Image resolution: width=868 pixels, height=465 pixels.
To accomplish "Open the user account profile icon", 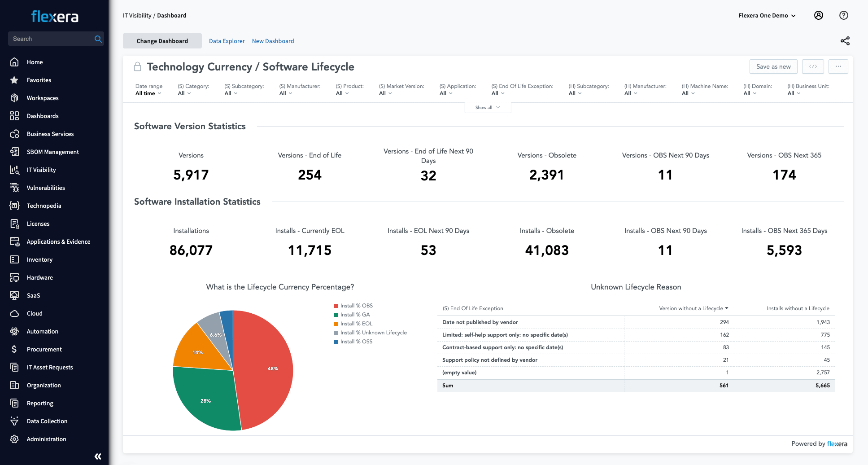I will [818, 15].
